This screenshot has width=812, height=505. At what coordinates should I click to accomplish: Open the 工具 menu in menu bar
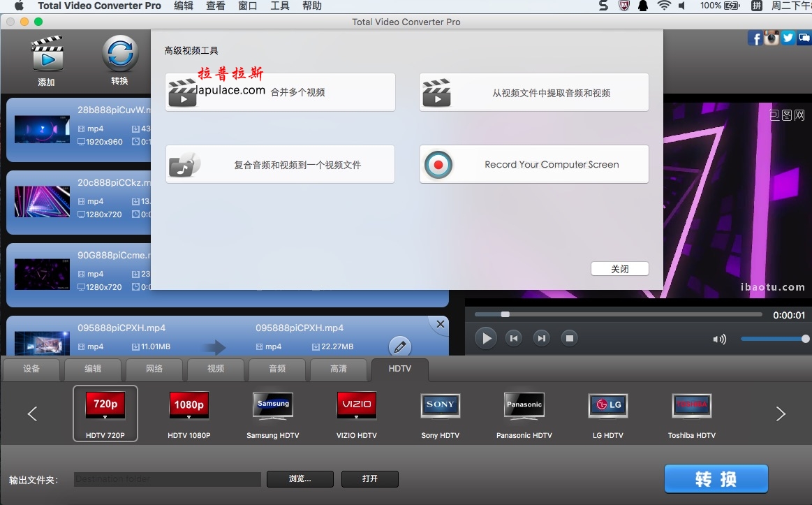(280, 6)
